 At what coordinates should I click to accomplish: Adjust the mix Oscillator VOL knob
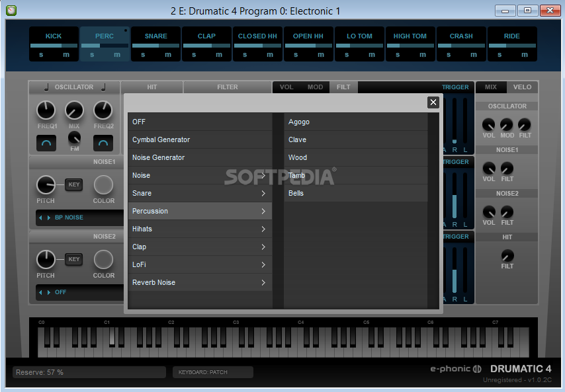[489, 124]
